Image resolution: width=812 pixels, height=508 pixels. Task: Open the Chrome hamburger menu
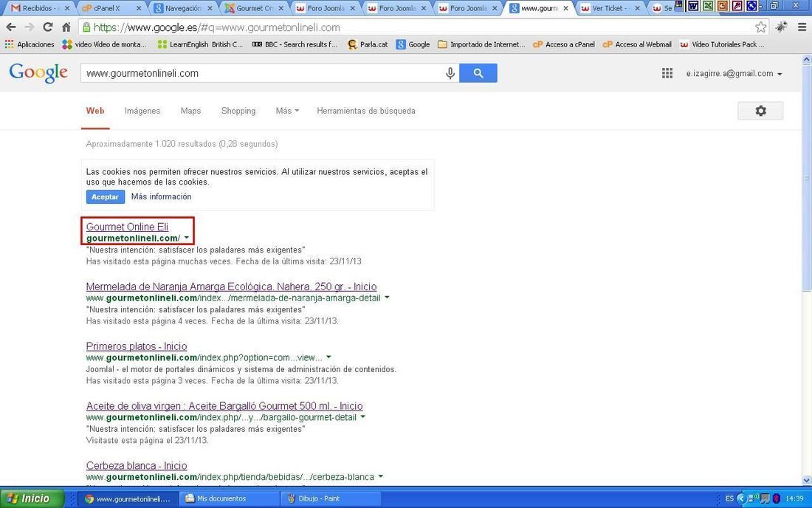(801, 27)
